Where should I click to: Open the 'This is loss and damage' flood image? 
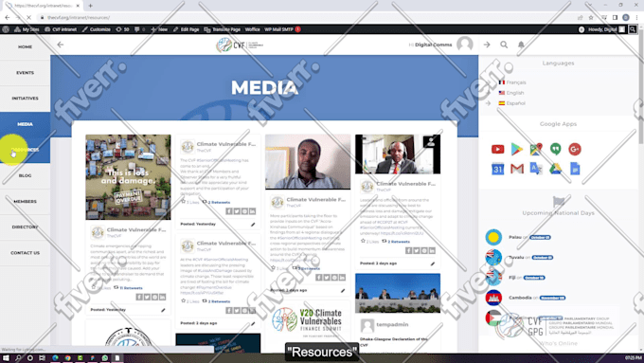[x=128, y=177]
